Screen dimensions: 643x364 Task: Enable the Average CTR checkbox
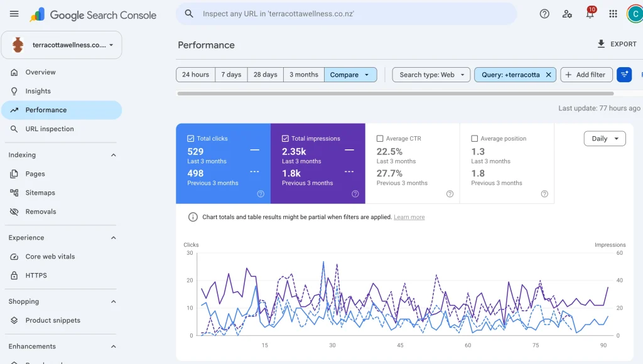380,139
